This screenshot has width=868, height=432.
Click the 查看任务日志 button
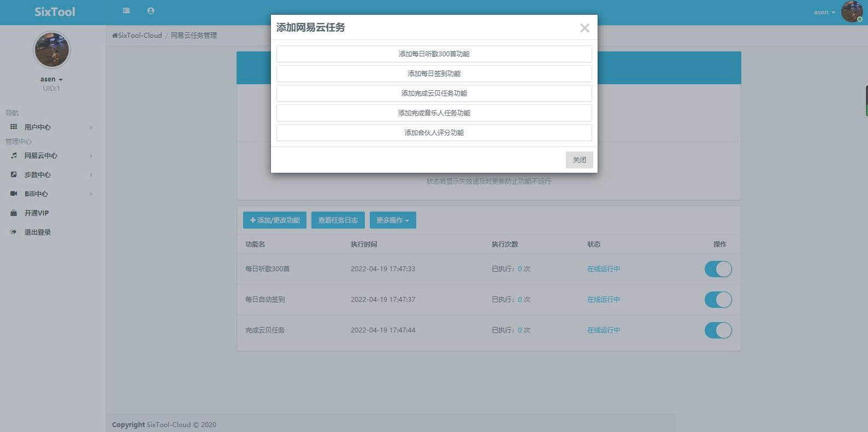[x=338, y=220]
